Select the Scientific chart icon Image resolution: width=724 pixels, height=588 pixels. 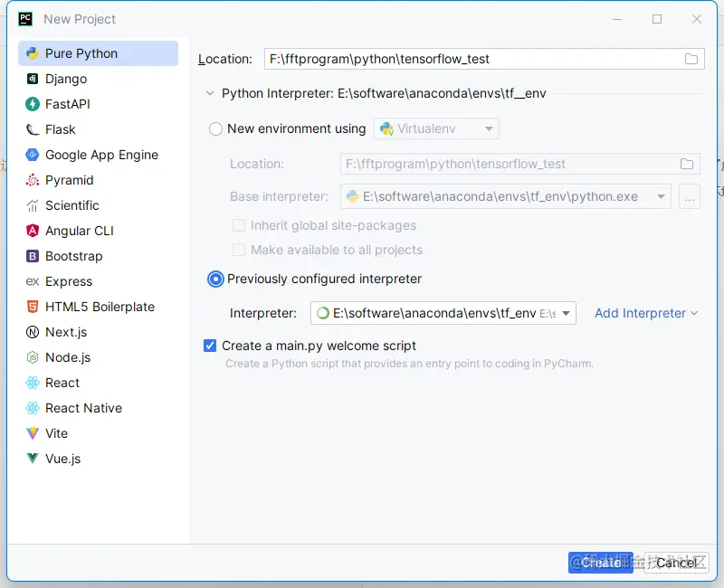point(33,206)
